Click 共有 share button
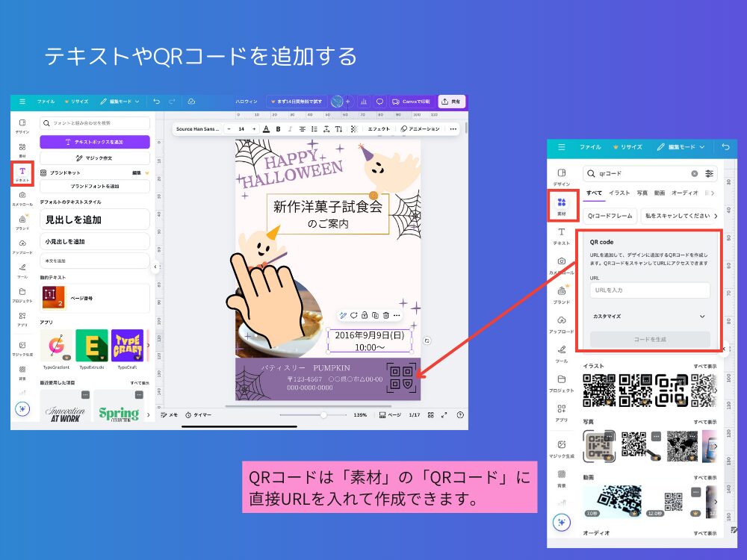 pos(451,102)
